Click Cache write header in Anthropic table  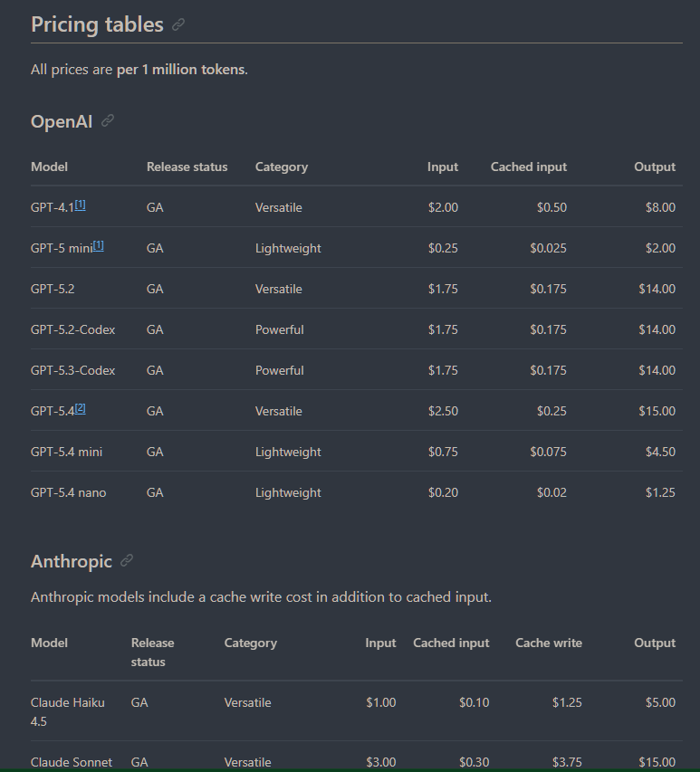549,643
